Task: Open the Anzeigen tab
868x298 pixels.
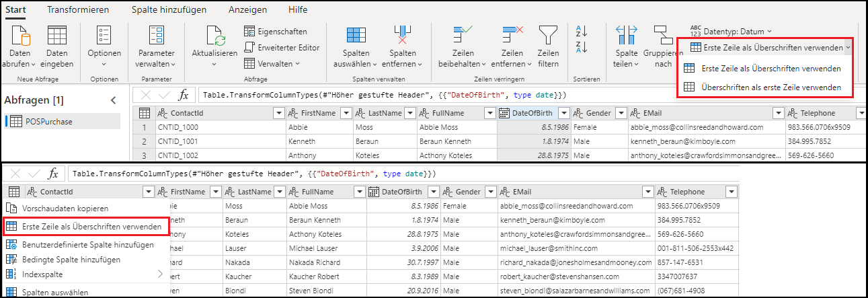Action: (x=247, y=9)
